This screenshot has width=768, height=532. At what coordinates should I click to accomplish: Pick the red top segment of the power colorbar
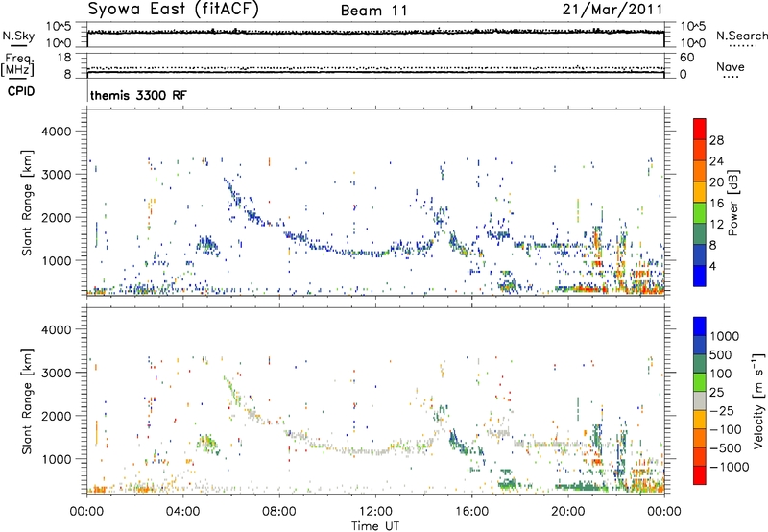click(700, 129)
